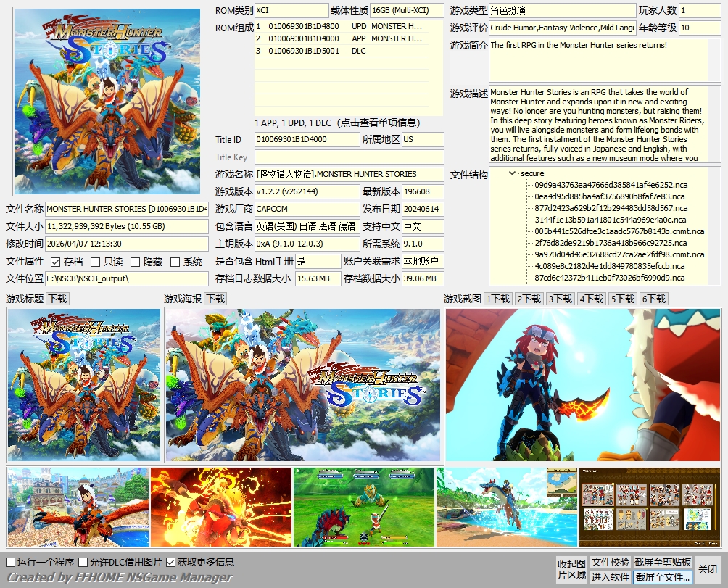728x588 pixels.
Task: Click the empty Title Key field
Action: pos(349,157)
